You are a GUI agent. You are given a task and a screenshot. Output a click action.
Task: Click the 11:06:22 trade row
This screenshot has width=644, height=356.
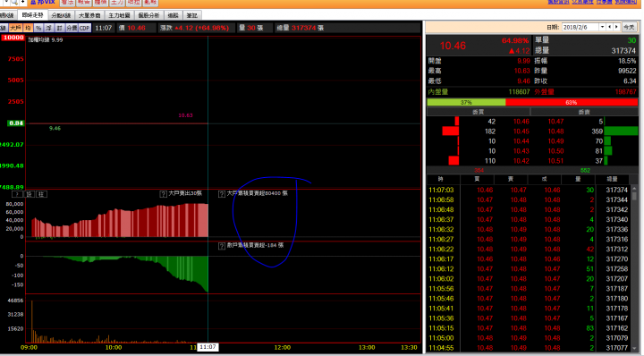point(529,250)
